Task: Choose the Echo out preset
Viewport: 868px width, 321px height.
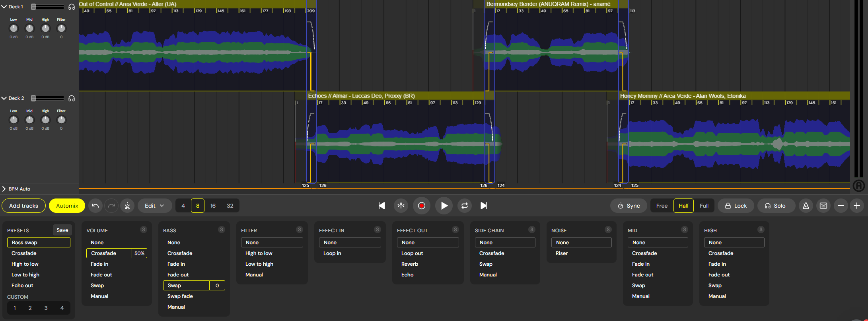Action: click(x=22, y=286)
